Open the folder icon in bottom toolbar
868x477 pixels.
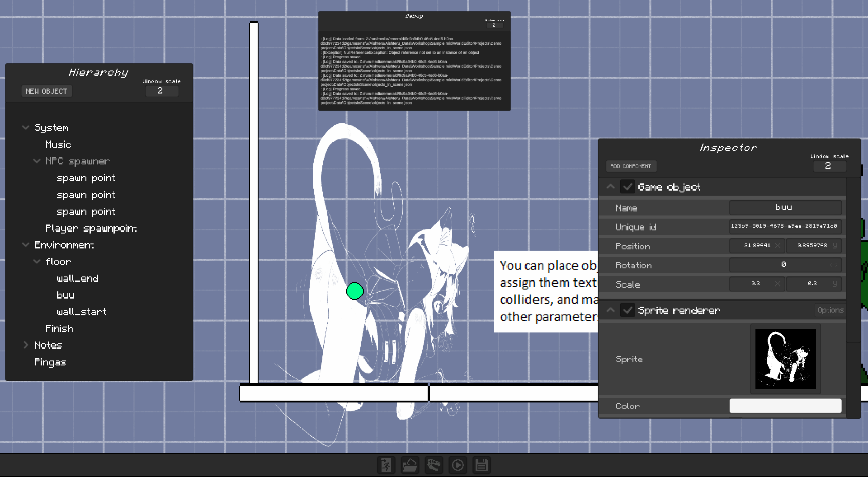click(x=410, y=465)
